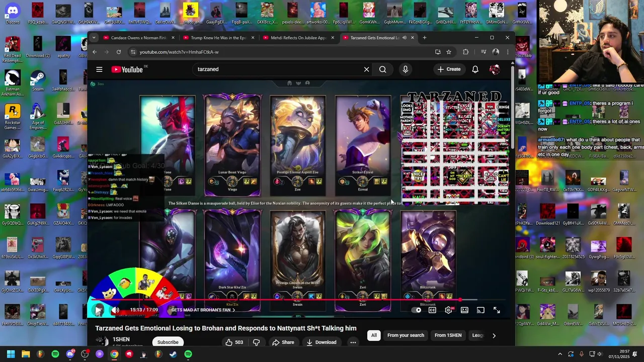The width and height of the screenshot is (644, 362).
Task: Bookmark this page with star icon
Action: (x=449, y=52)
